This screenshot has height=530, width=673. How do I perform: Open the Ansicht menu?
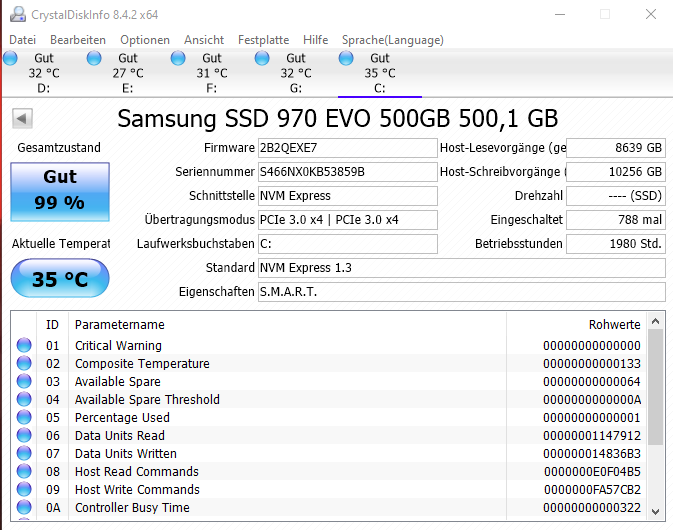[204, 40]
